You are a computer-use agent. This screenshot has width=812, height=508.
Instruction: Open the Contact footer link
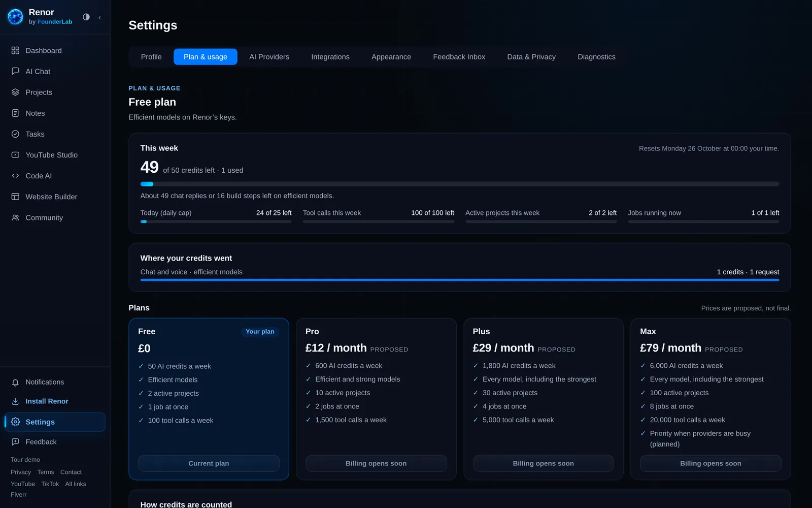(71, 472)
